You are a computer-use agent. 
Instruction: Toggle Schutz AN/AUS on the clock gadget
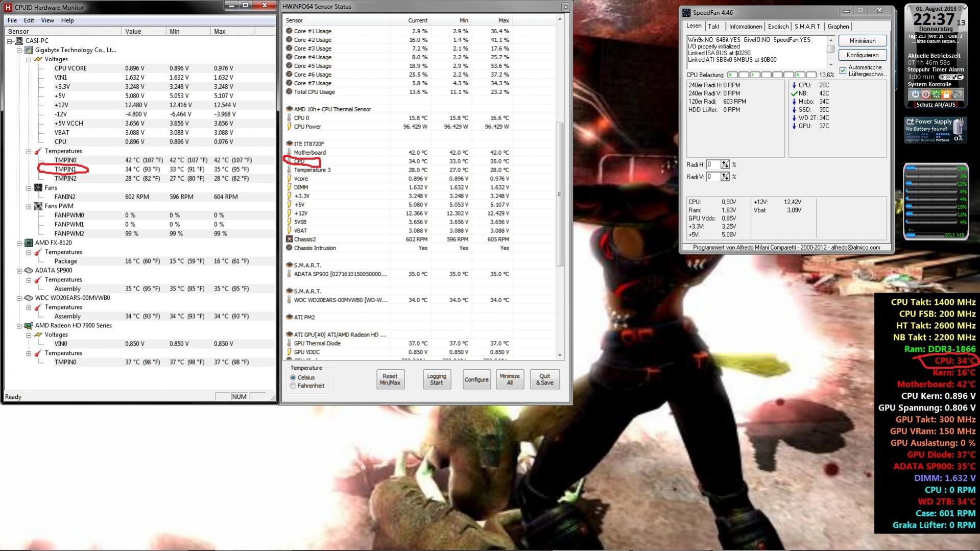coord(936,105)
